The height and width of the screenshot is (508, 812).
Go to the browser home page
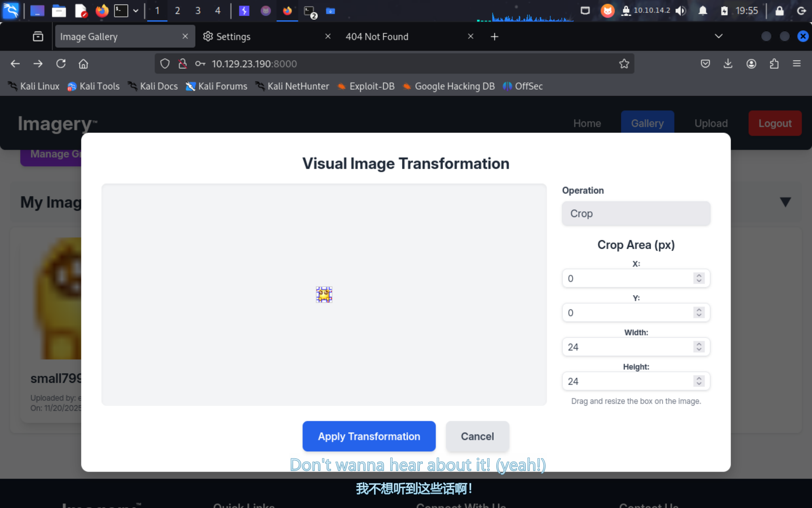83,64
